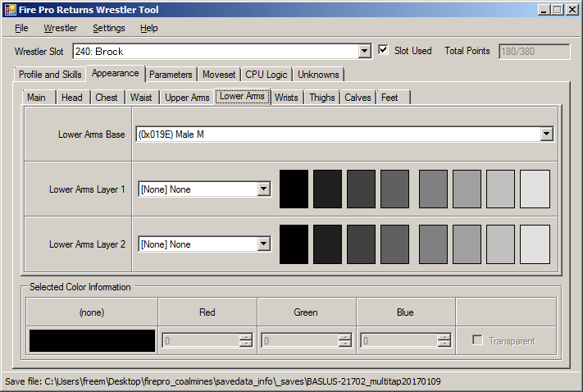
Task: Select the black swatch in Layer 1
Action: click(x=294, y=189)
